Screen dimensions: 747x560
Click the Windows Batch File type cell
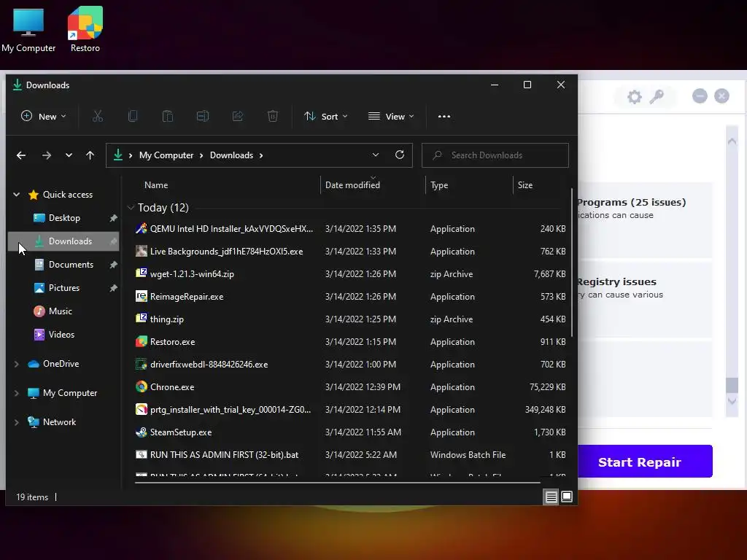468,455
